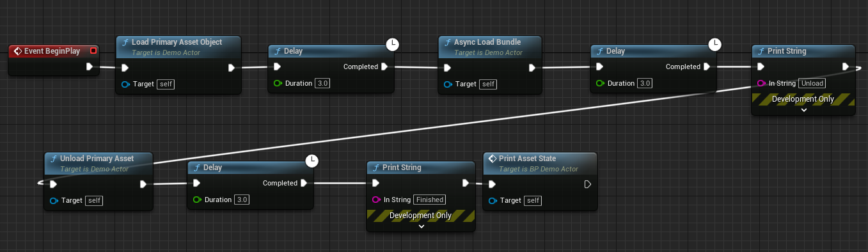Click input exec pin of Delay after Unload Primary Asset
The height and width of the screenshot is (252, 868).
click(x=197, y=183)
